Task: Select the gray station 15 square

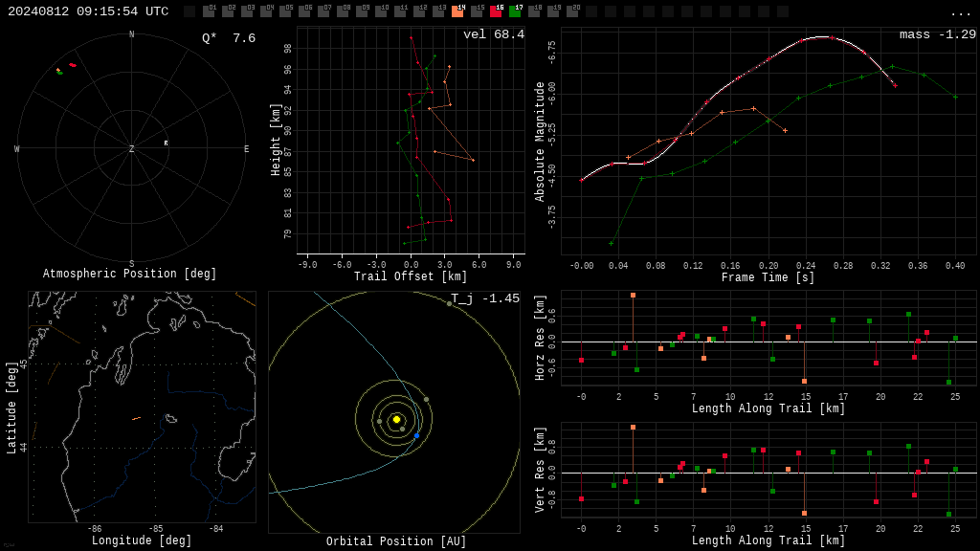Action: click(x=477, y=11)
